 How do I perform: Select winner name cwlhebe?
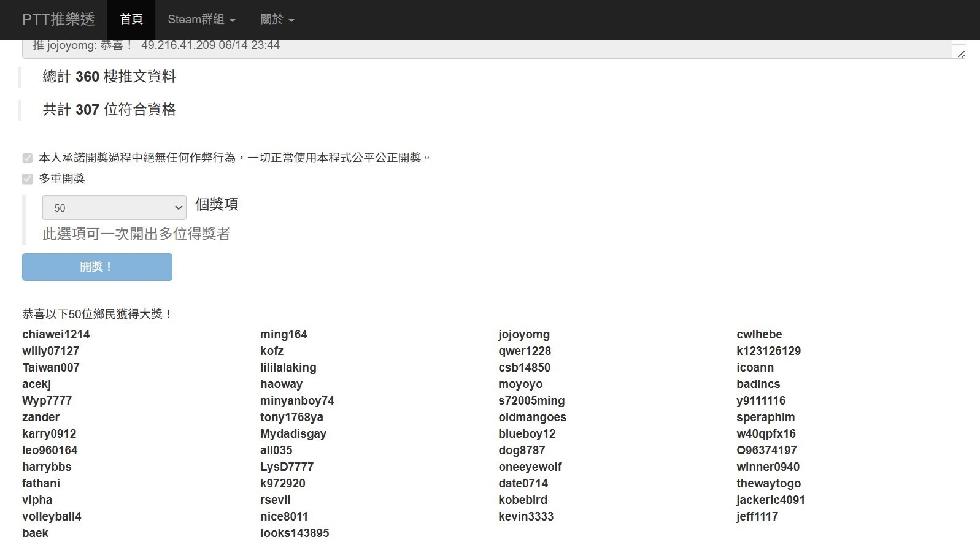pyautogui.click(x=759, y=335)
